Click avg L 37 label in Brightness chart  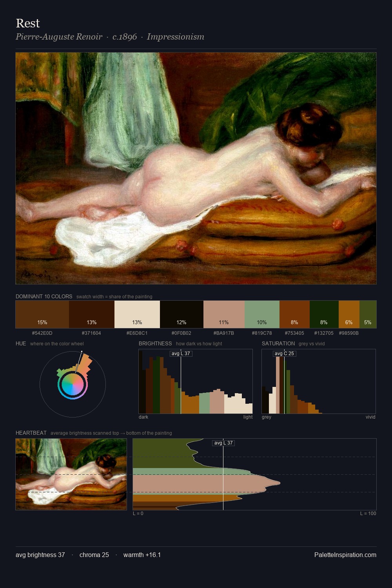181,354
